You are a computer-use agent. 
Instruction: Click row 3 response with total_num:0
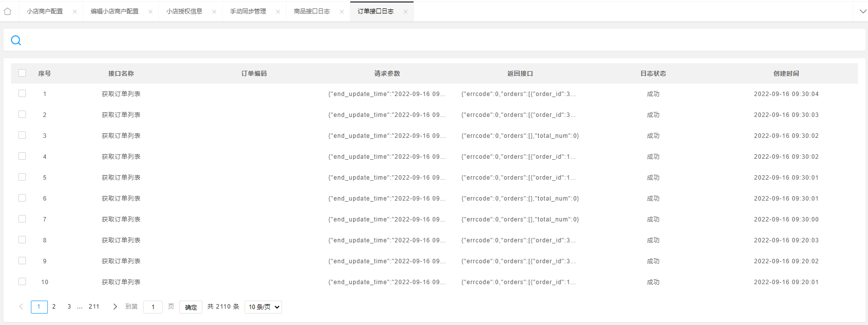(x=520, y=135)
